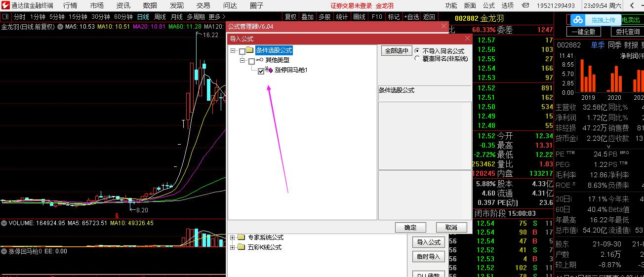This screenshot has width=644, height=277.
Task: Open the 资讯 menu
Action: coord(123,6)
